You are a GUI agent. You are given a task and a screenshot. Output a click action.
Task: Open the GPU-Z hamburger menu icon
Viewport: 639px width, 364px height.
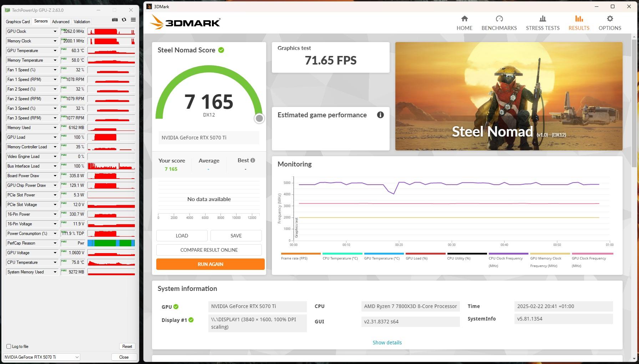pos(133,20)
